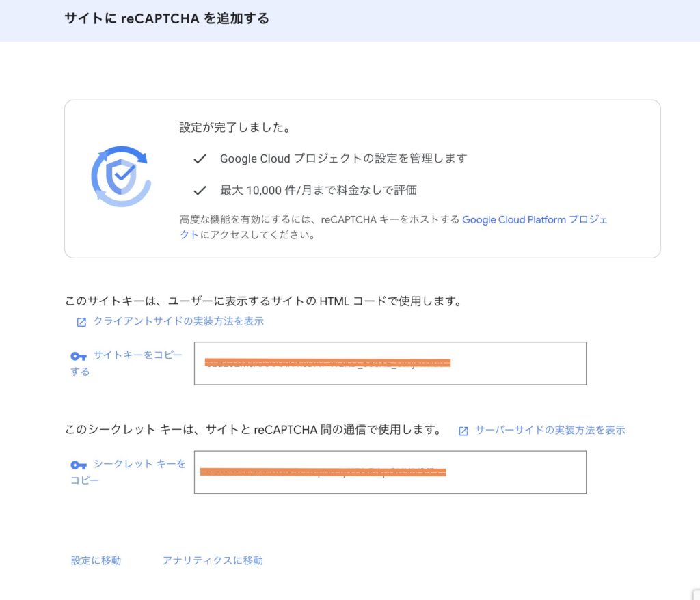Click the checkmark beside 最大 10,000 件/月 line
Viewport: 700px width, 600px height.
coord(200,190)
